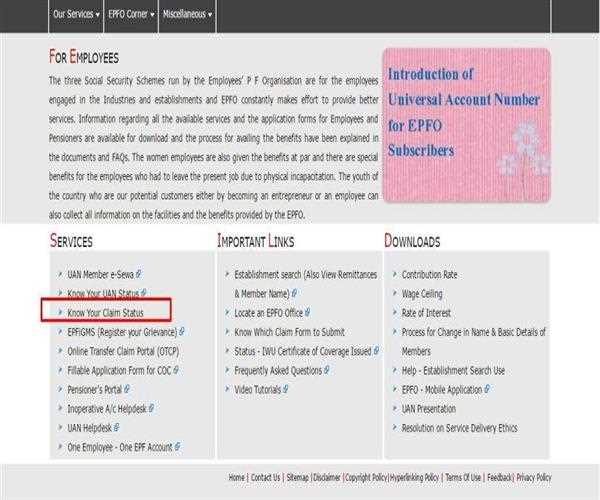Open the Sitemap footer link
The width and height of the screenshot is (600, 500).
coord(297,477)
